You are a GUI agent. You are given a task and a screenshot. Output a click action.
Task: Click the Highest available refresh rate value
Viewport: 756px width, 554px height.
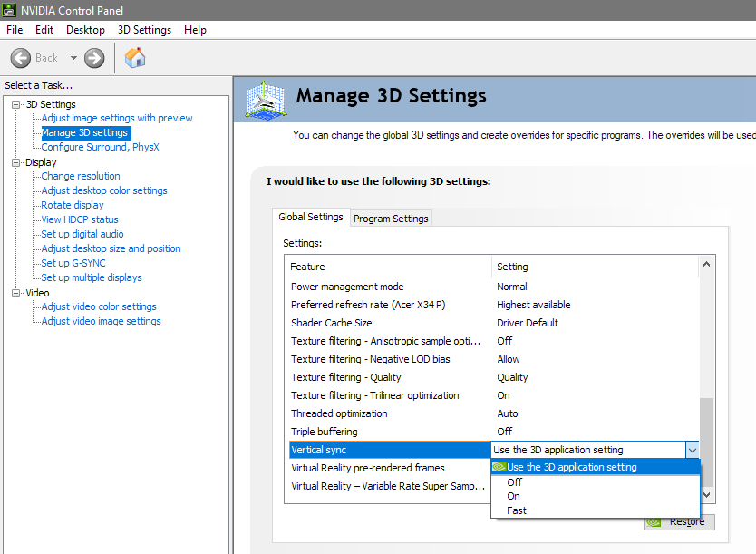[533, 305]
